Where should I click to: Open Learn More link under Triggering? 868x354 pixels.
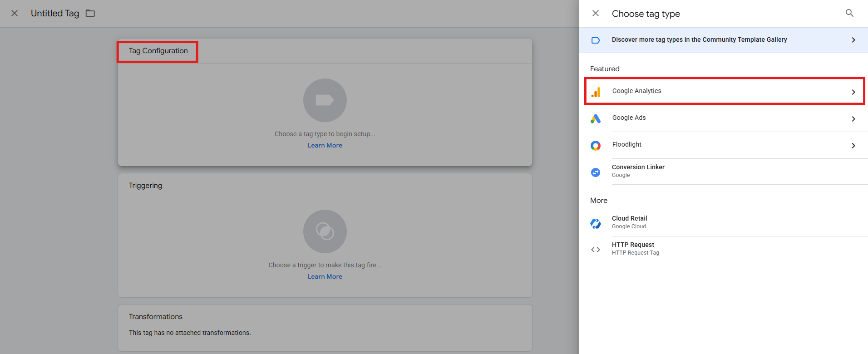325,276
